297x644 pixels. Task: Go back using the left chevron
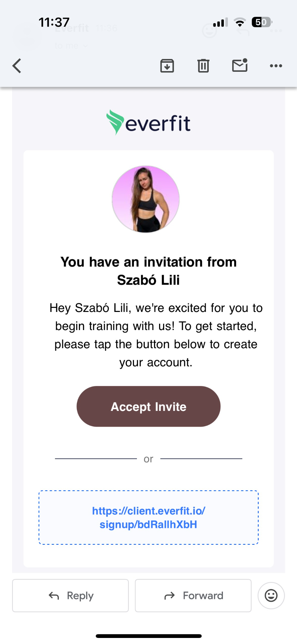[x=17, y=66]
